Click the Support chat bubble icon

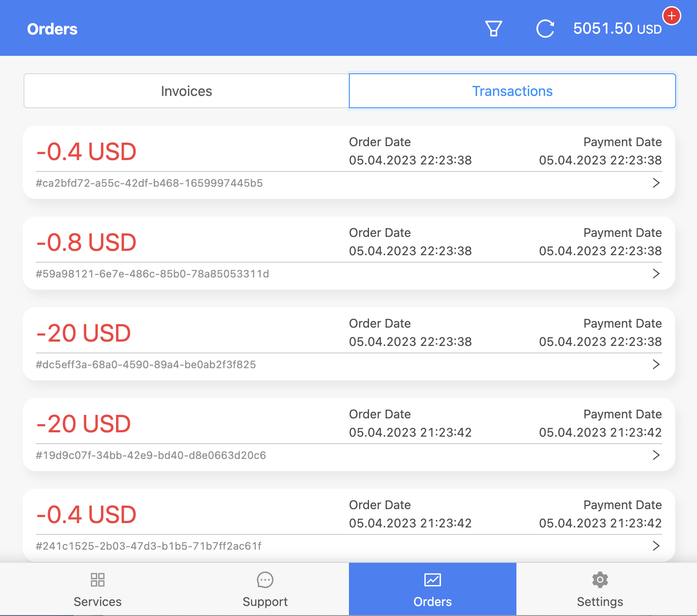click(x=265, y=580)
